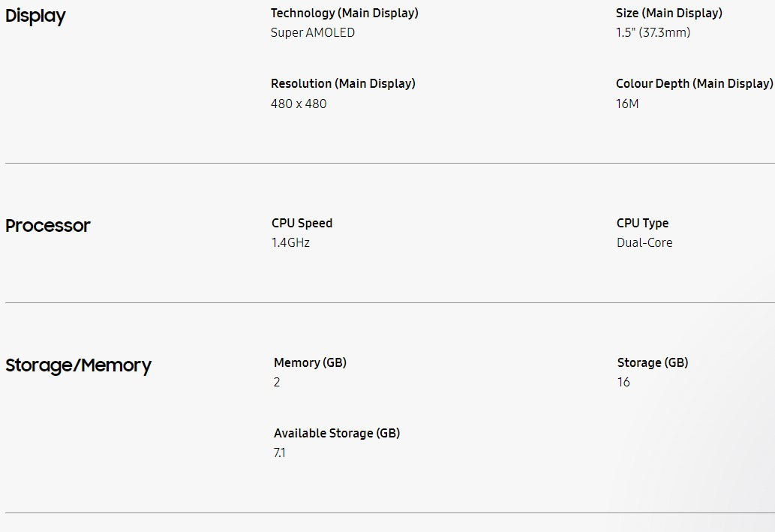Select the CPU Speed label
The height and width of the screenshot is (532, 775).
(302, 223)
